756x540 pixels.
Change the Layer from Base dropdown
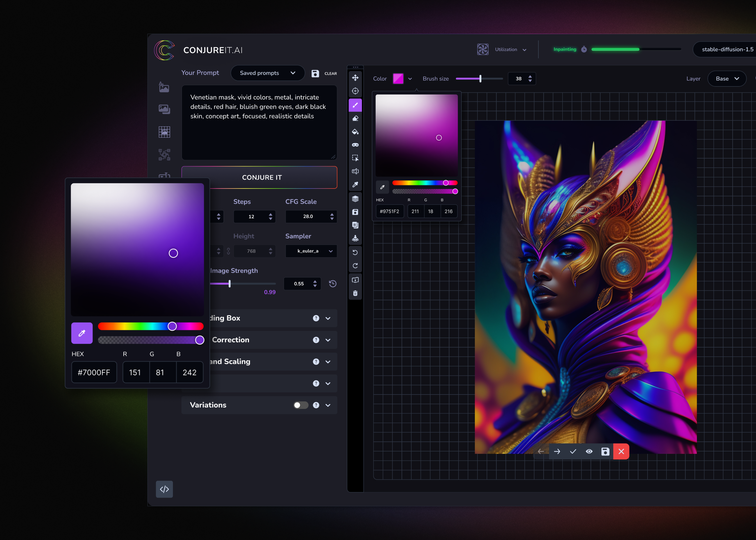tap(727, 79)
